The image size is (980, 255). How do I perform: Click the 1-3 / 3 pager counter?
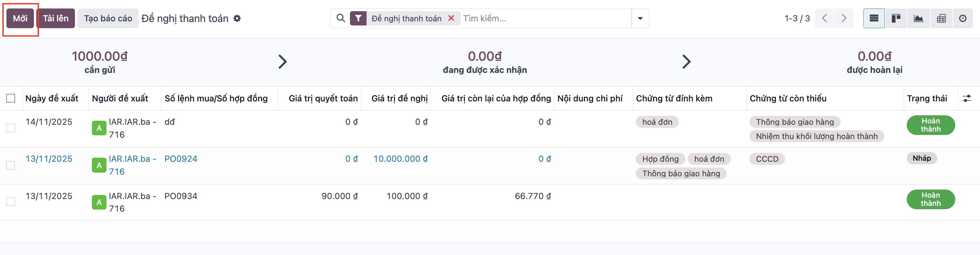[x=797, y=18]
